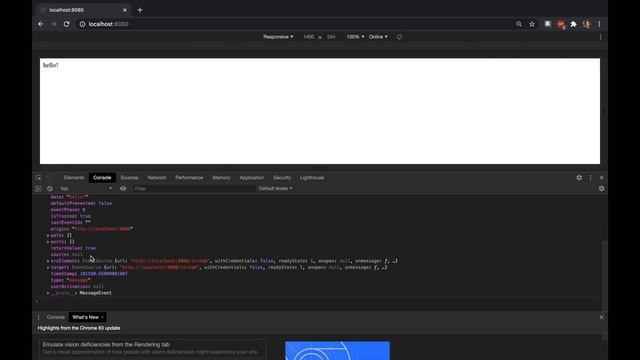Click the defaultPrevented false value
Screen dimensions: 640x360
(x=105, y=203)
